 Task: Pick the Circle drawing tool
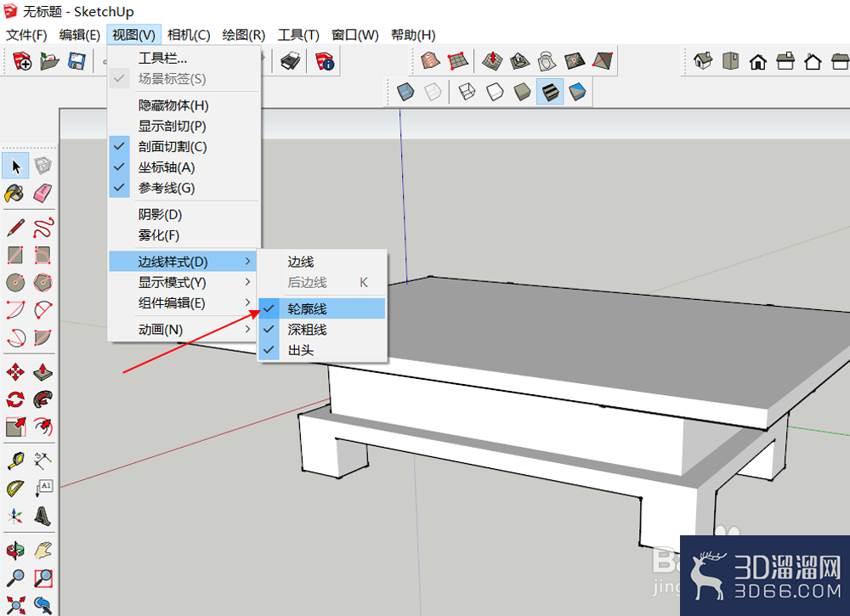pyautogui.click(x=15, y=282)
